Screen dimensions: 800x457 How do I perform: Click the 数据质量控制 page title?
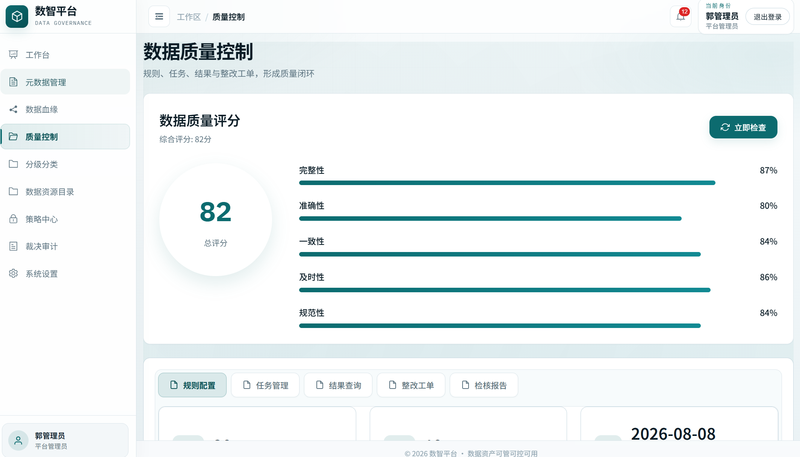click(x=198, y=52)
